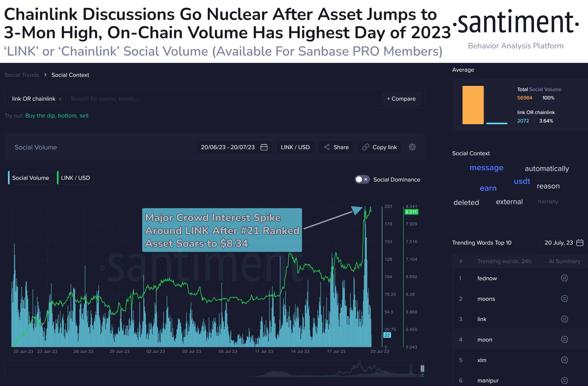
Task: Click the AI Summary icon for fednow
Action: click(x=564, y=278)
